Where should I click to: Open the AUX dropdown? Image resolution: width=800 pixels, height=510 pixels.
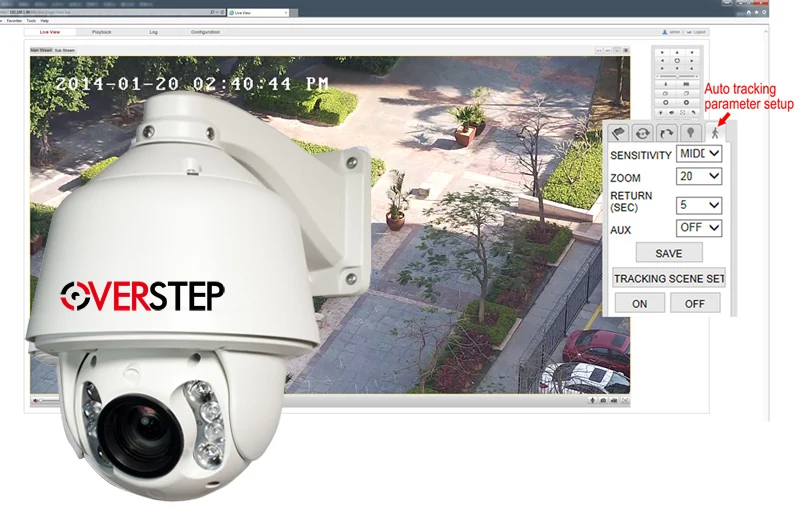pyautogui.click(x=699, y=227)
